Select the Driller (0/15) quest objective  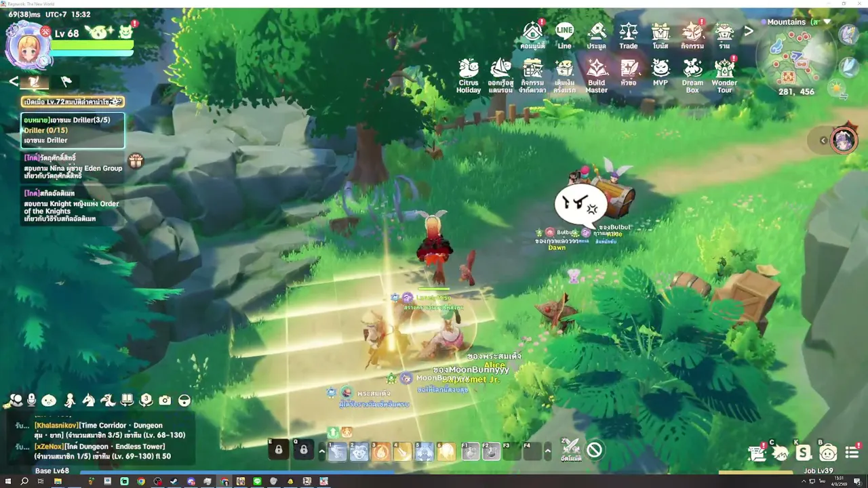(x=73, y=130)
